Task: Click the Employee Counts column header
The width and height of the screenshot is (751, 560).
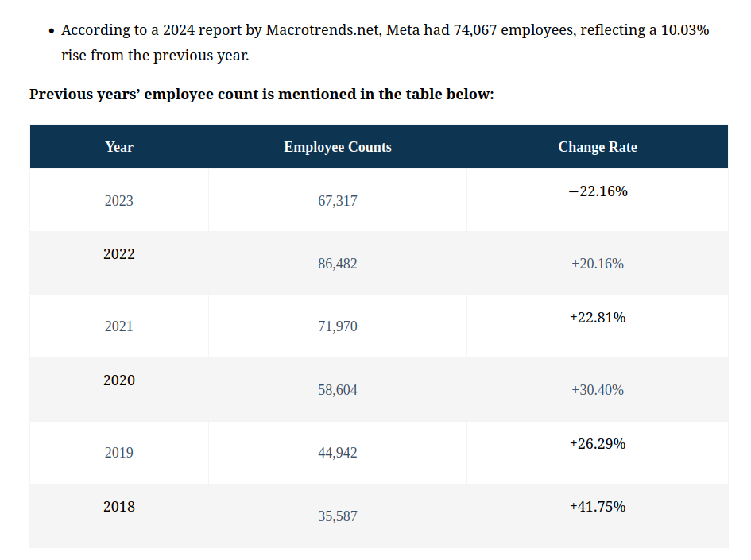Action: coord(338,147)
